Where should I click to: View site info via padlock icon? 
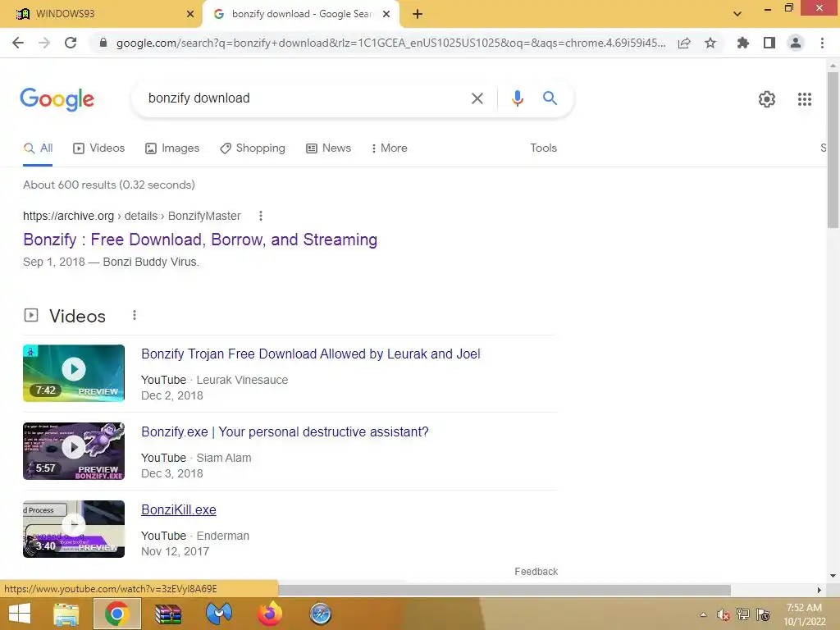click(x=103, y=43)
